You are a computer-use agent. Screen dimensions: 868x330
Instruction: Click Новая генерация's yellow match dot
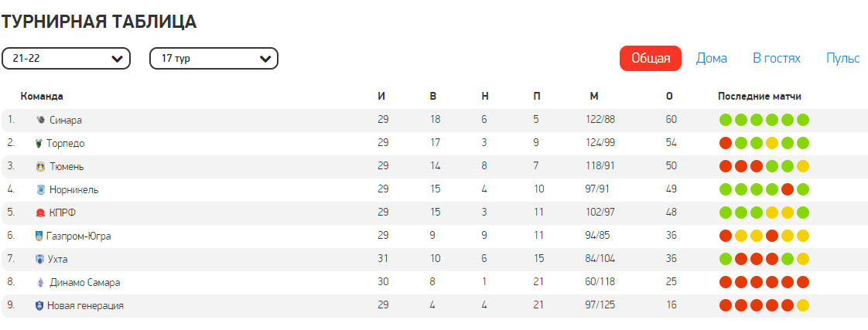coord(803,306)
